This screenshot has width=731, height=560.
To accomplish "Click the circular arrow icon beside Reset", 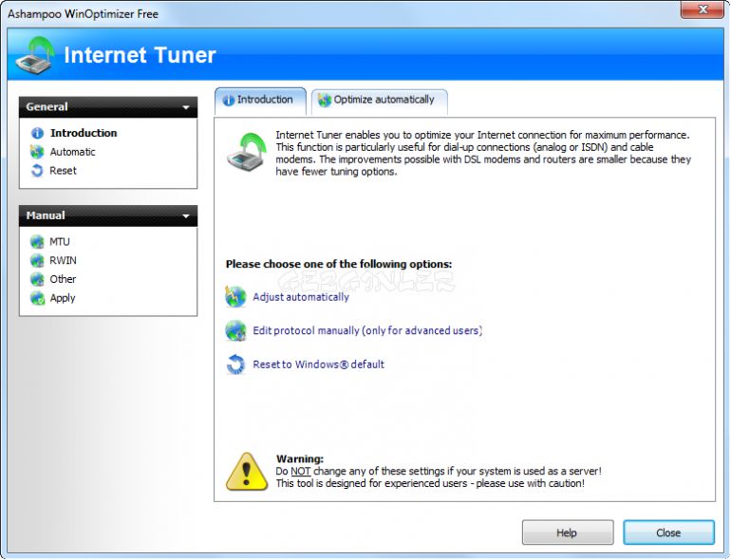I will 37,171.
